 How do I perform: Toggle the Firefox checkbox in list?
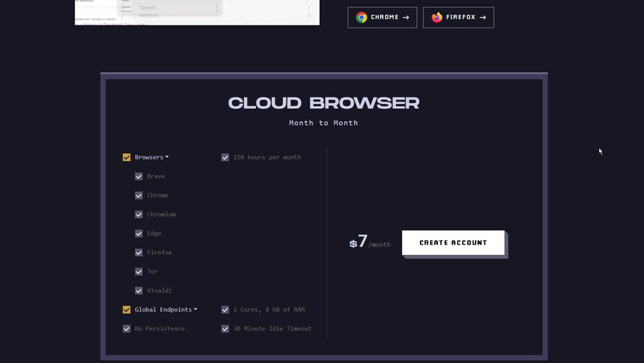139,253
